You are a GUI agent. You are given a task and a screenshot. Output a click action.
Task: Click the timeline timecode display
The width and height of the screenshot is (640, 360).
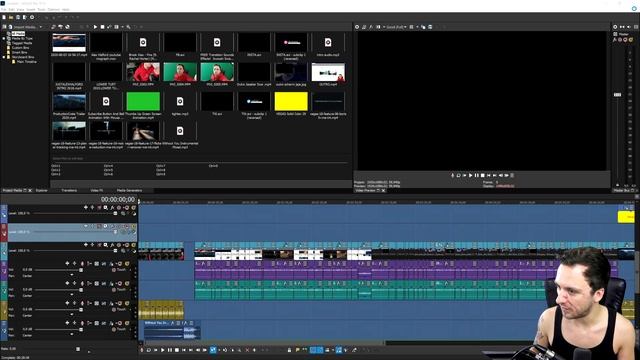118,199
